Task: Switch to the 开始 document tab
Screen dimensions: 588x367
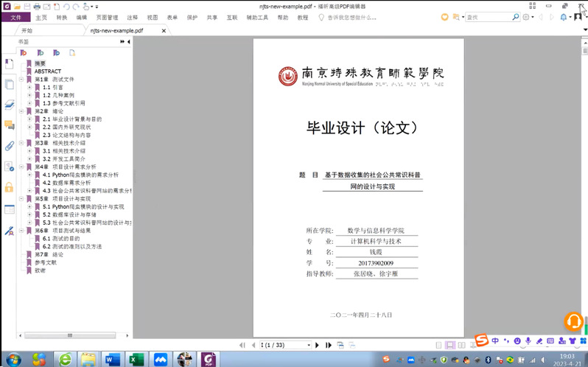Action: 27,31
